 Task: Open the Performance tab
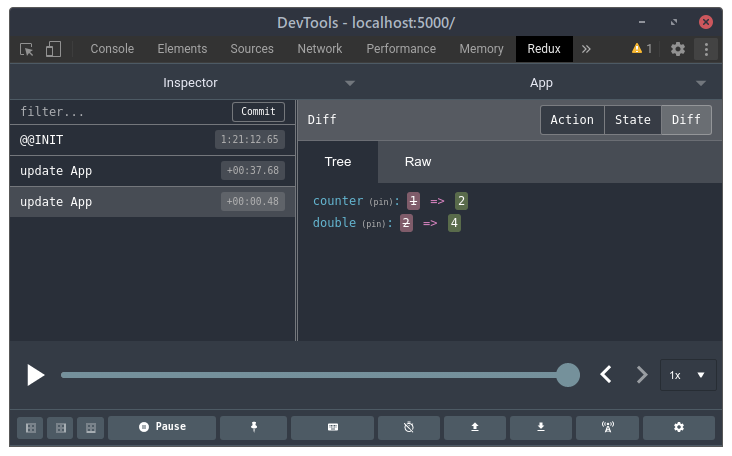coord(401,49)
